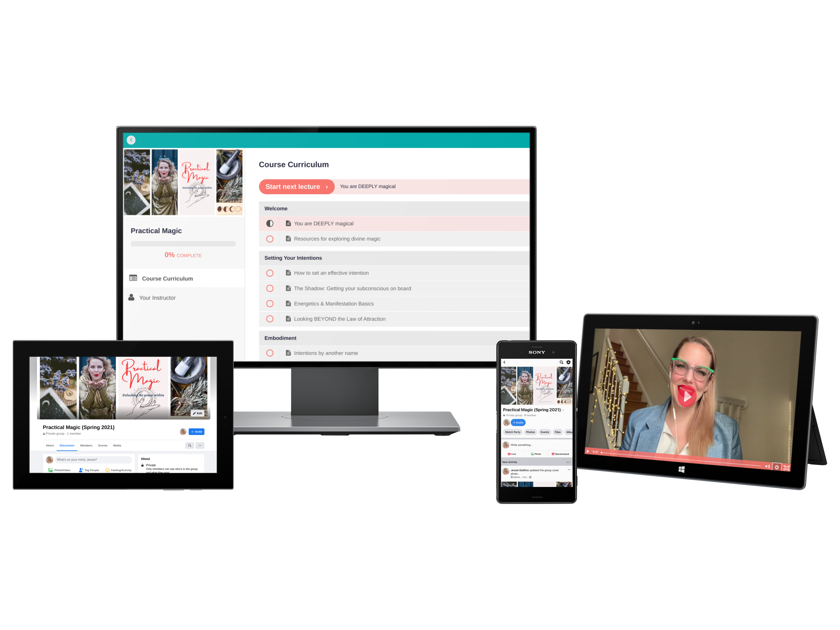
Task: Click the Start next lecture button
Action: (297, 187)
